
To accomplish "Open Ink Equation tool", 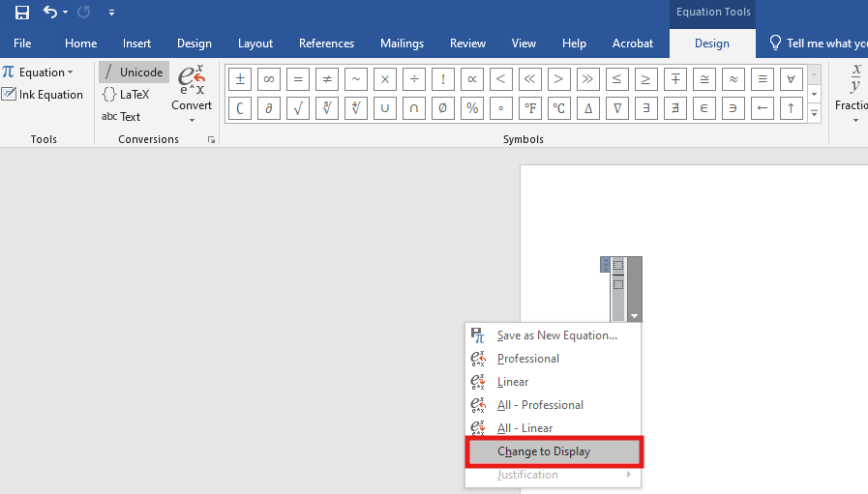I will click(43, 95).
